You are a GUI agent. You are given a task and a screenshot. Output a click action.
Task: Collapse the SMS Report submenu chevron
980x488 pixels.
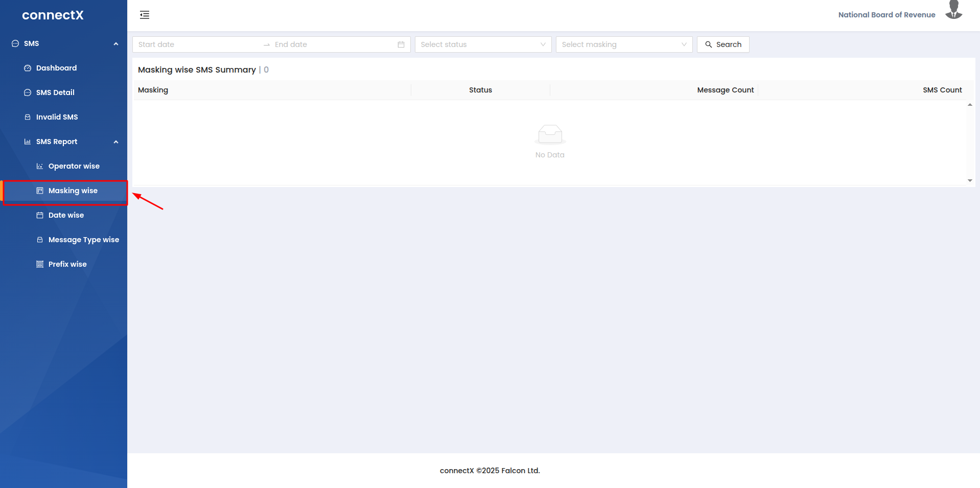pos(116,142)
